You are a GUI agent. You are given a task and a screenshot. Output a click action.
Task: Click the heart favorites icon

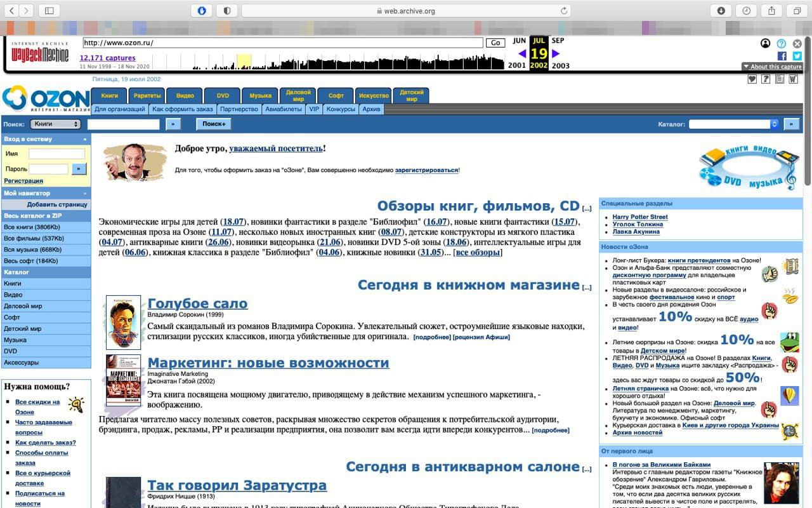[752, 79]
